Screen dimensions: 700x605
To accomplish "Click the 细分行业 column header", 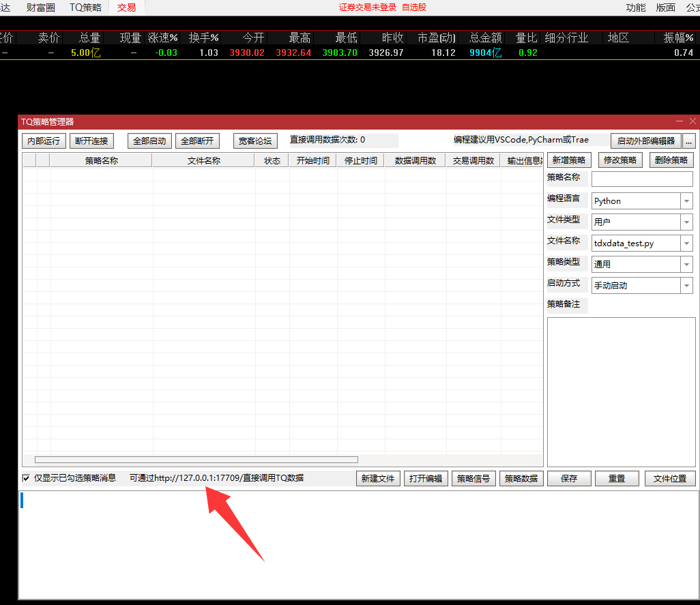I will (566, 38).
